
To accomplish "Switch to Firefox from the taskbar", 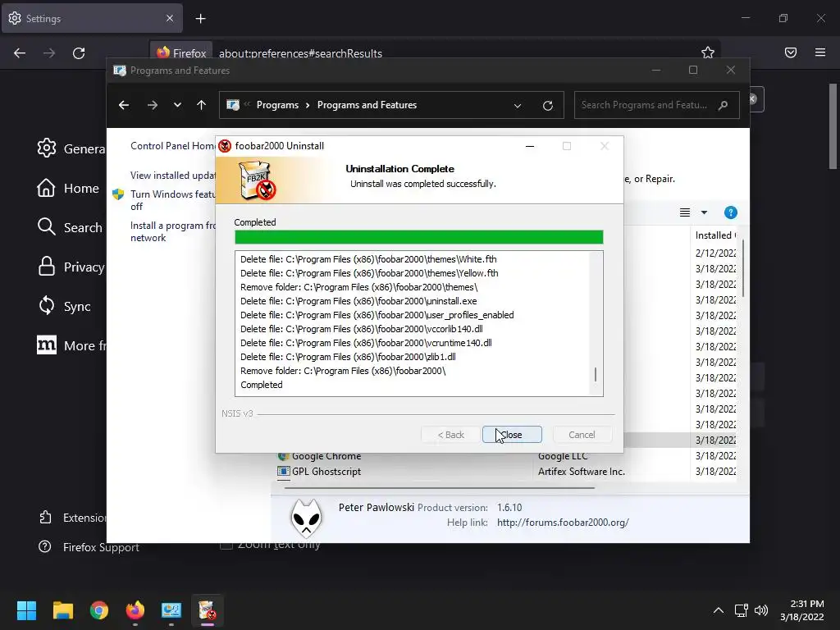I will [135, 610].
